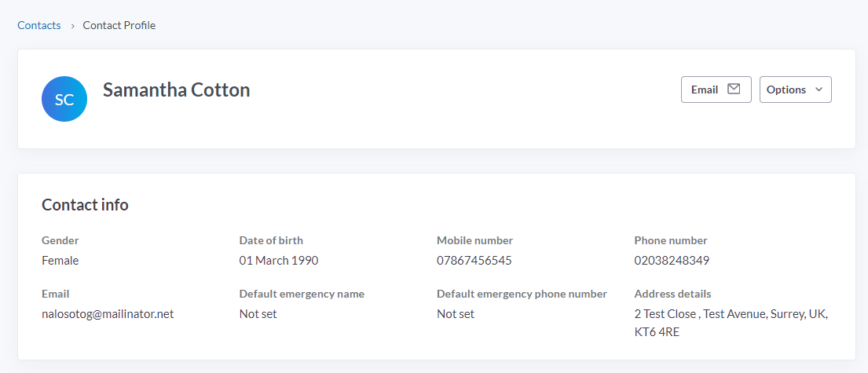
Task: Click the Options chevron arrow
Action: [819, 90]
